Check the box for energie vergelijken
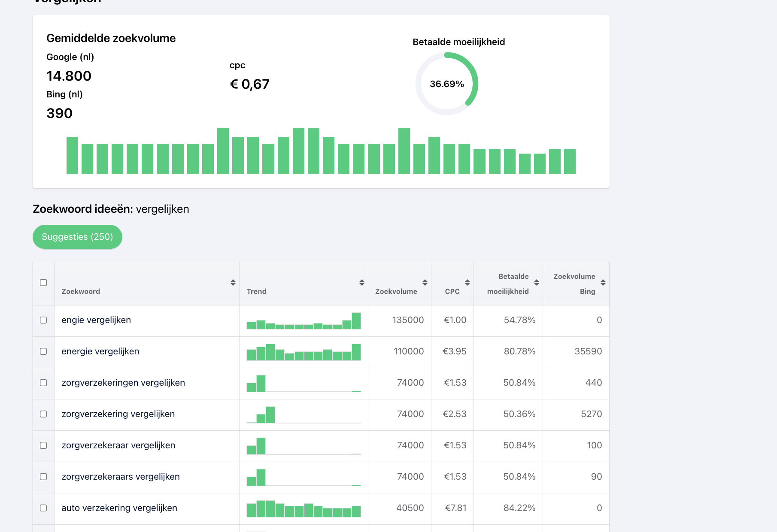Screen dimensions: 777x532 (43, 351)
